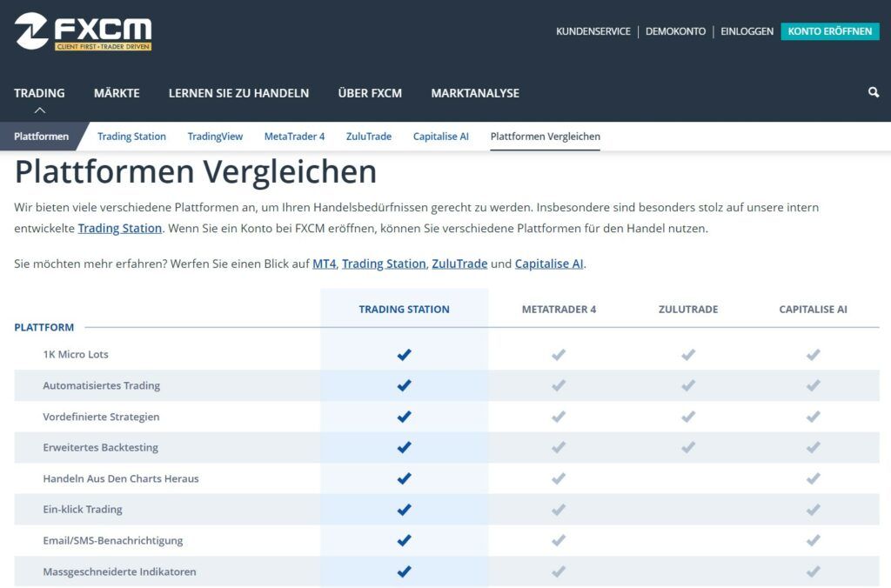Follow the Capitalise AI text link

(549, 264)
